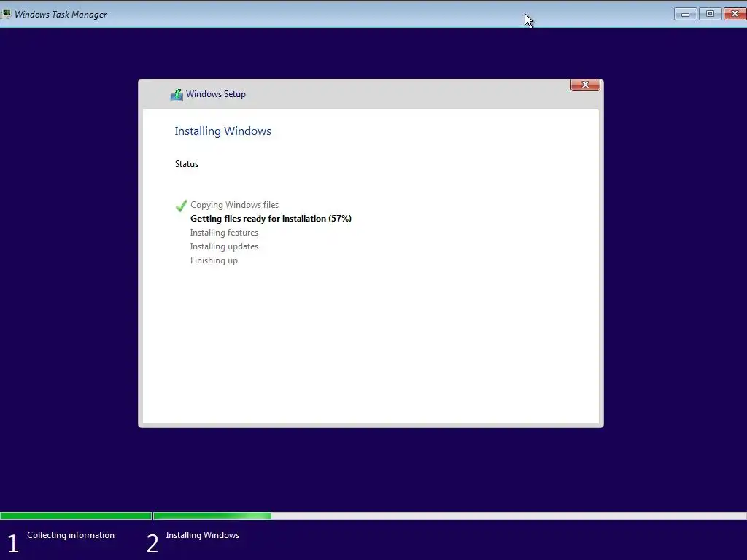The image size is (747, 560).
Task: Close the Windows Task Manager window
Action: click(735, 14)
